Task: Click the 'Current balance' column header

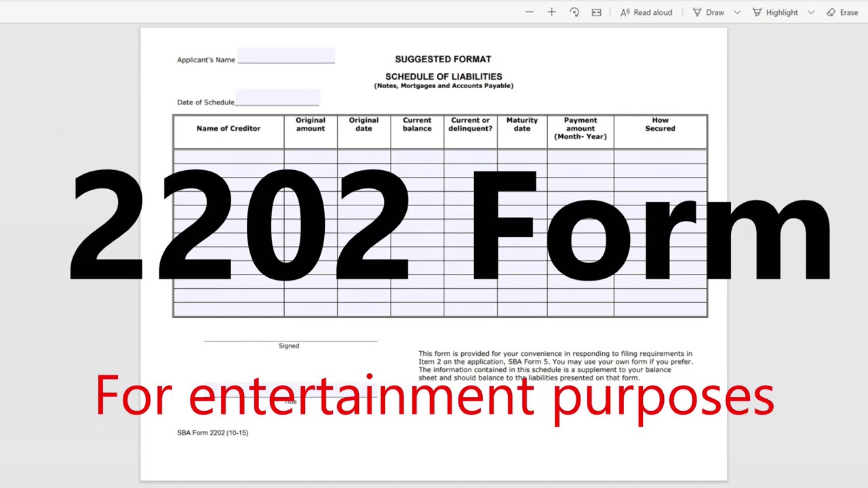Action: point(417,124)
